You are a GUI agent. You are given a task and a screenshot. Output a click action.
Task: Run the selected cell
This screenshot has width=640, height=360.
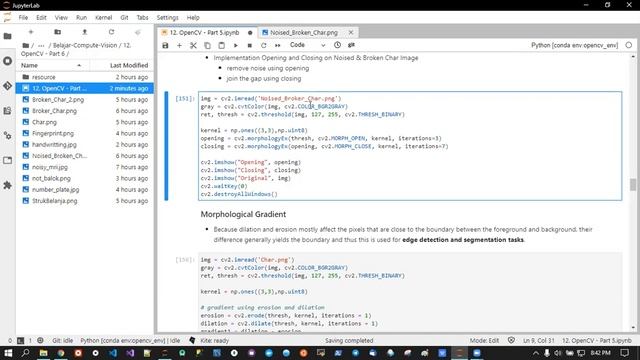tap(236, 45)
